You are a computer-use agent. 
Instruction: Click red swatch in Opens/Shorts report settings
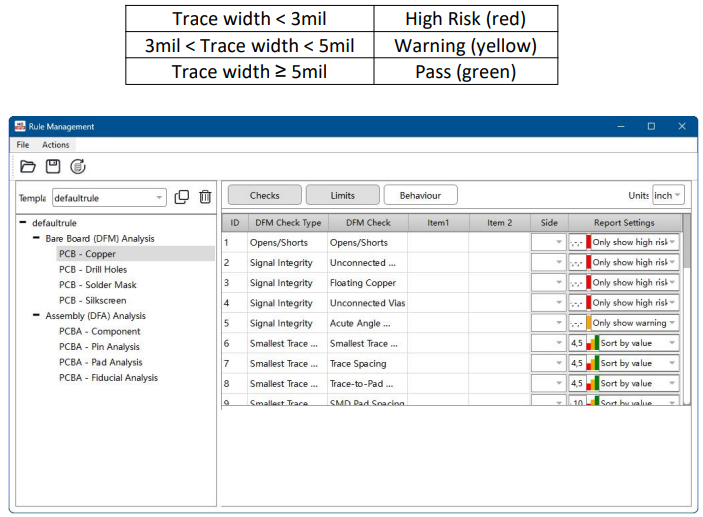click(590, 242)
